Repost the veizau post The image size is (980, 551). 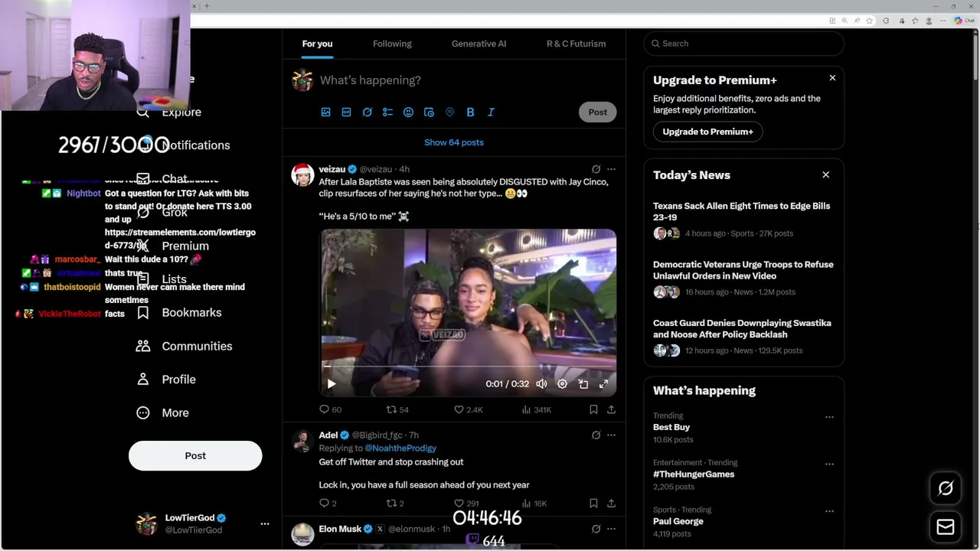click(397, 409)
